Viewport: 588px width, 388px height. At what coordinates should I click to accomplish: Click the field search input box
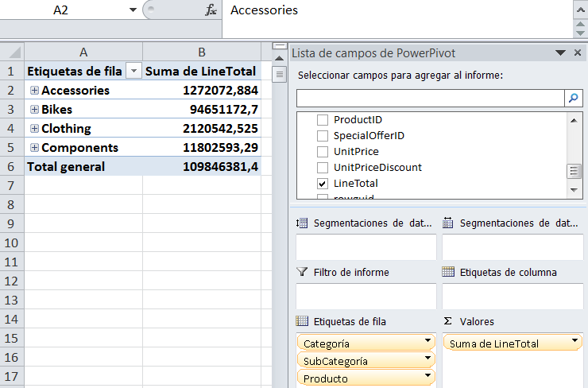(x=430, y=98)
